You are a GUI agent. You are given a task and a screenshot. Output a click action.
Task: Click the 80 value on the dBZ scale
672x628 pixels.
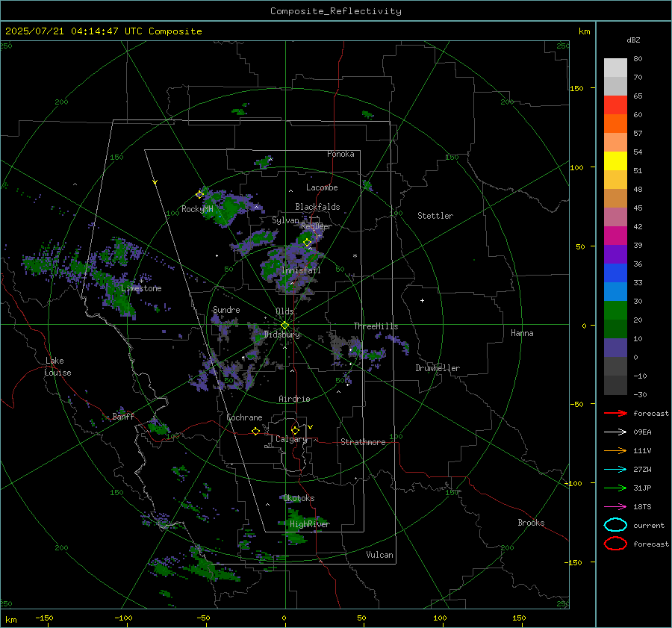tap(638, 59)
